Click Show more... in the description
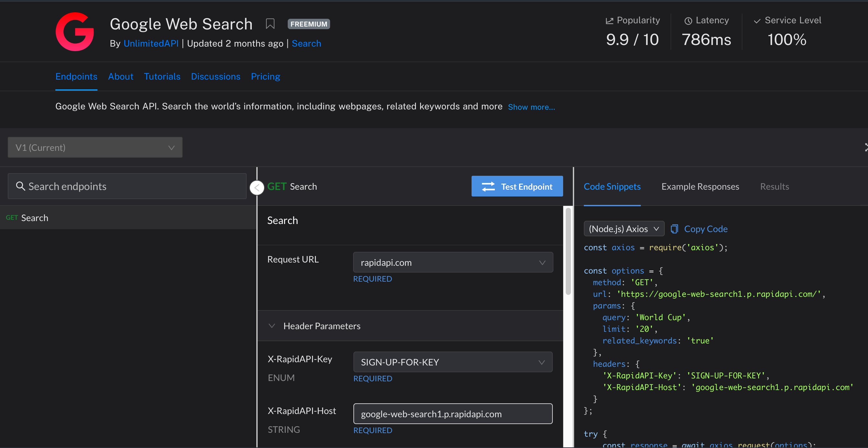Image resolution: width=868 pixels, height=448 pixels. pyautogui.click(x=531, y=107)
